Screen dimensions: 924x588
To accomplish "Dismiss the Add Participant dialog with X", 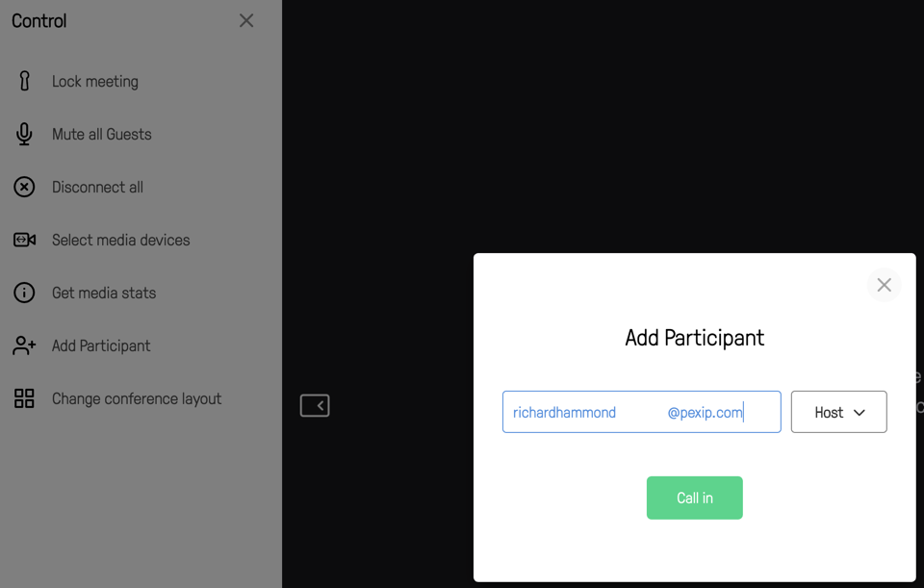I will pos(884,285).
